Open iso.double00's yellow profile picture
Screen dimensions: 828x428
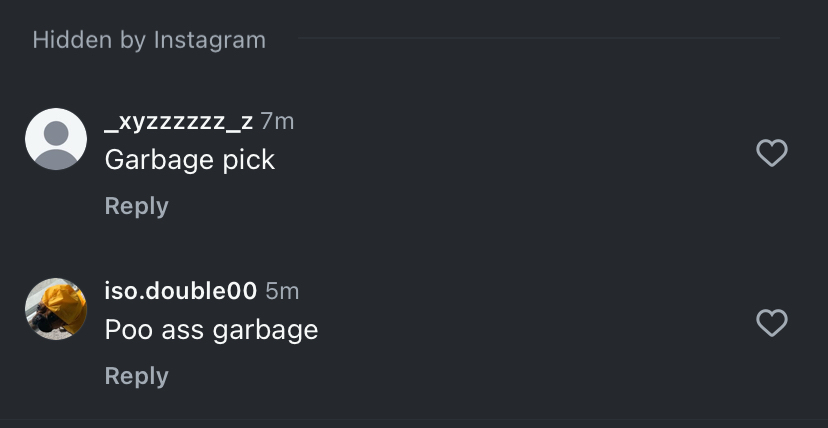[56, 309]
